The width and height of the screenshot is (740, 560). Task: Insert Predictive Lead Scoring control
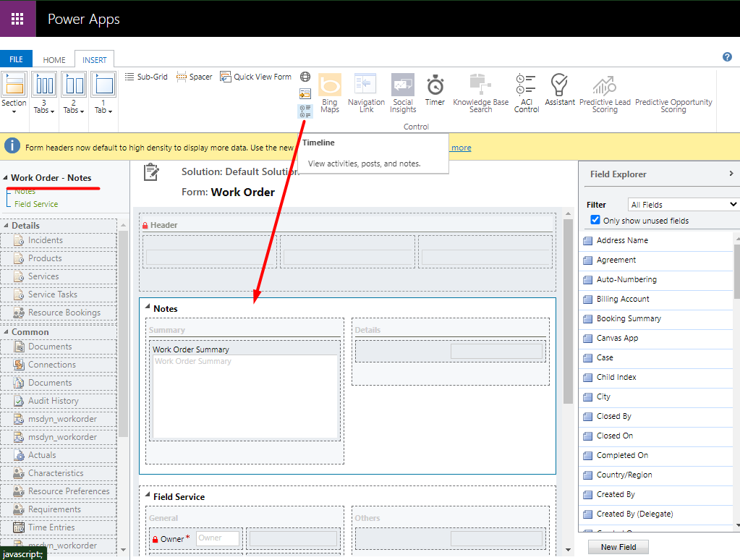605,93
